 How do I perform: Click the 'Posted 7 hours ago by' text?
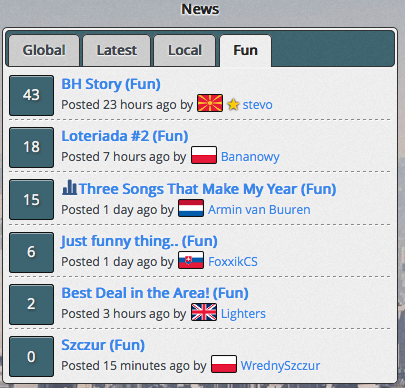coord(124,157)
